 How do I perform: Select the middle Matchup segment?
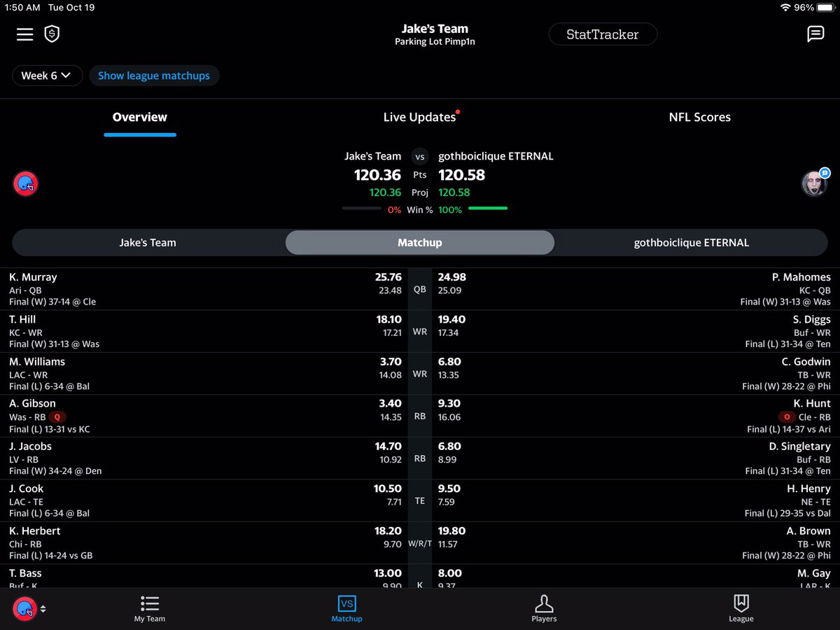click(420, 243)
